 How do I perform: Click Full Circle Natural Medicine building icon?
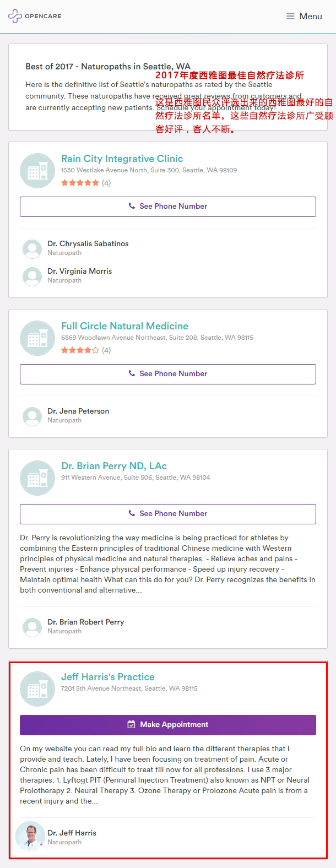37,338
